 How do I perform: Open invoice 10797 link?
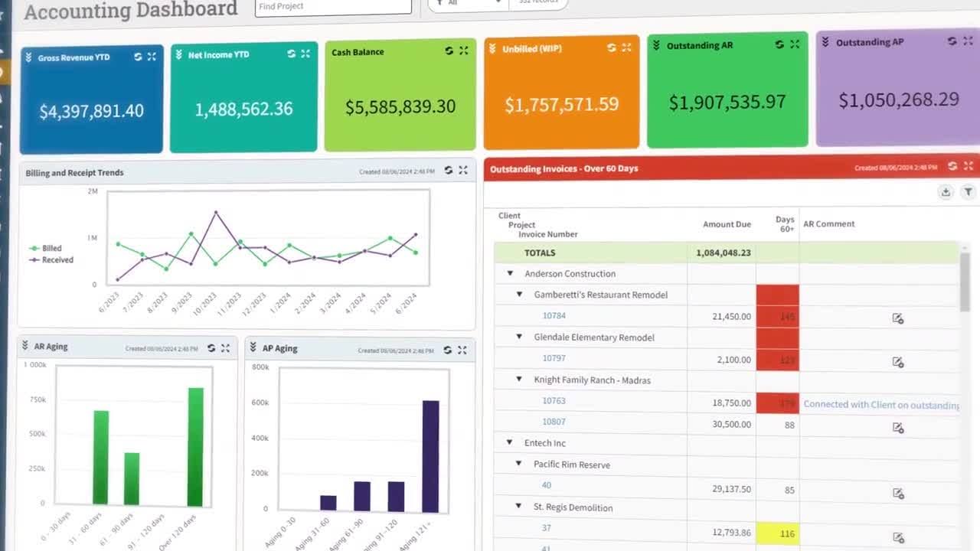coord(554,358)
